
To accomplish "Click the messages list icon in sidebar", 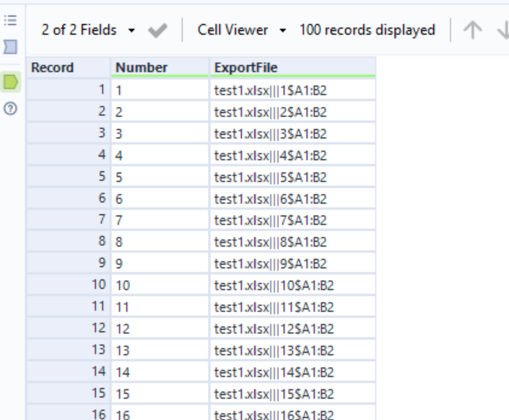I will point(11,21).
